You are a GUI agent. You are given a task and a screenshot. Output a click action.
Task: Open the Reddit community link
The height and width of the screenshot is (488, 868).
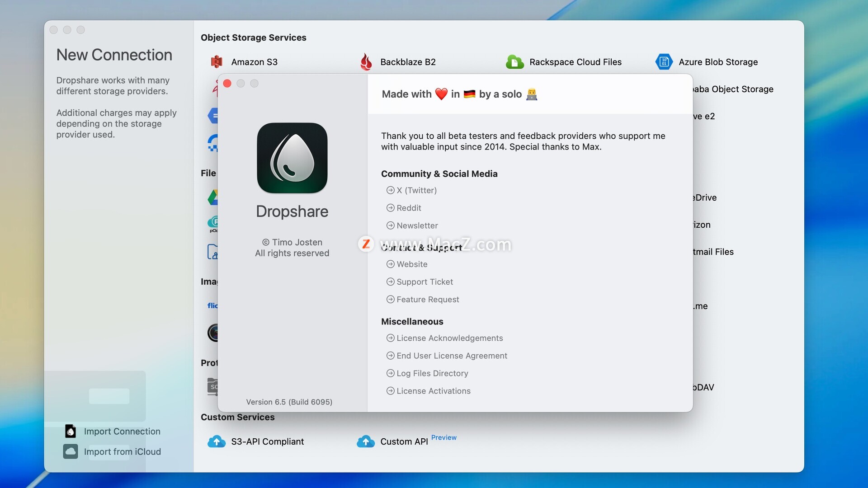[x=409, y=208]
